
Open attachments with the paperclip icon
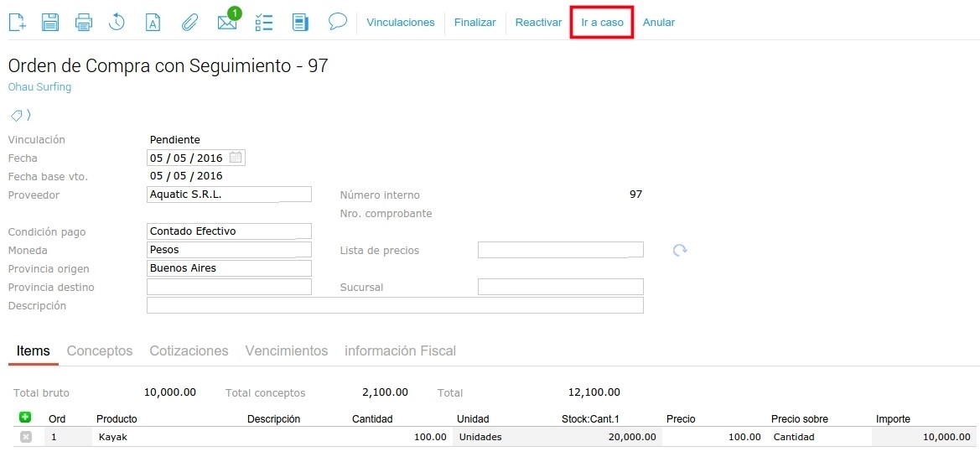190,23
